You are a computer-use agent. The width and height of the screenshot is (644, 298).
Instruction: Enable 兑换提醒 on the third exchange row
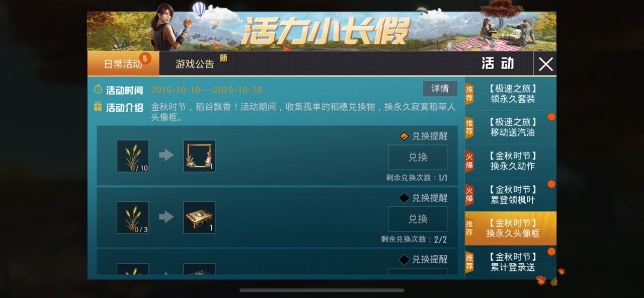[404, 260]
